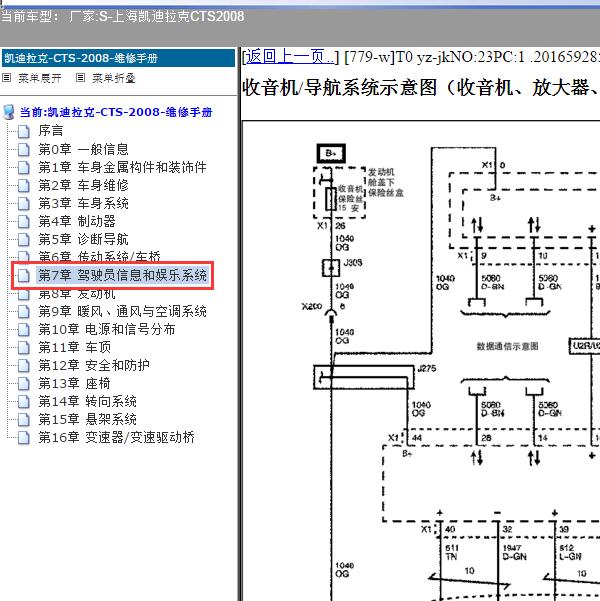Click page icon next to 第13章
600x601 pixels.
[x=24, y=383]
